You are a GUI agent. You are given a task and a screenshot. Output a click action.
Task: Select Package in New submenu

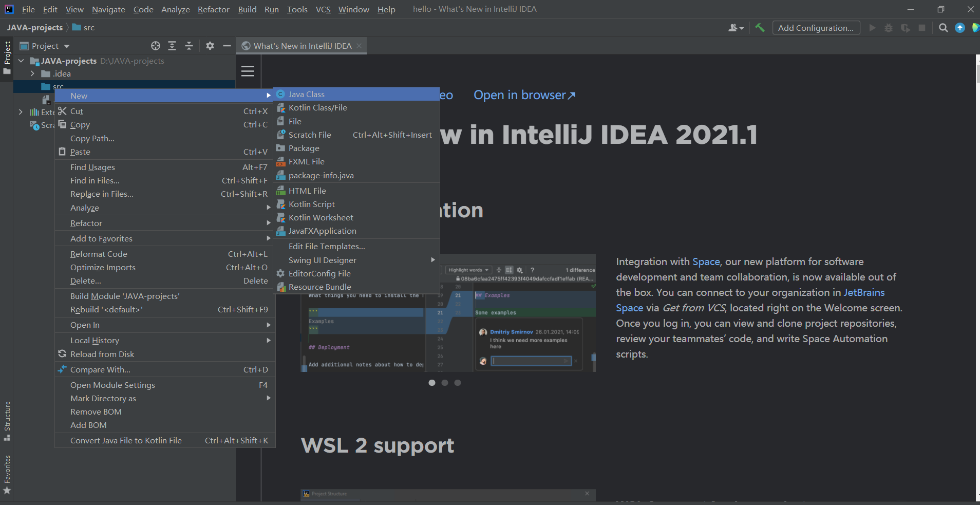pos(356,148)
